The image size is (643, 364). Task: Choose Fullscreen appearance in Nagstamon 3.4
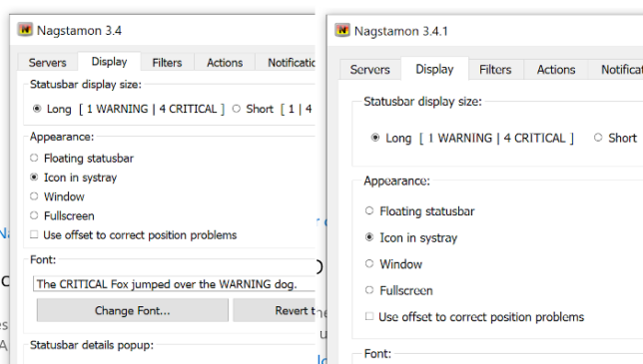point(34,215)
